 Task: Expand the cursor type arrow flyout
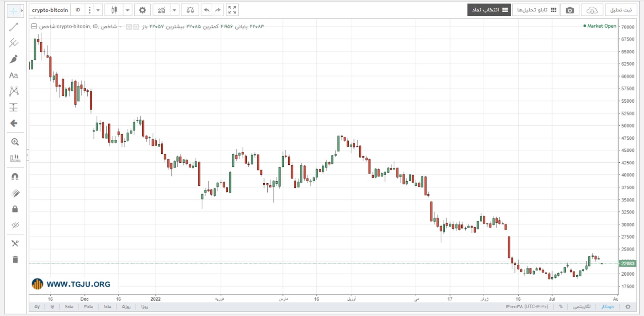pyautogui.click(x=22, y=11)
